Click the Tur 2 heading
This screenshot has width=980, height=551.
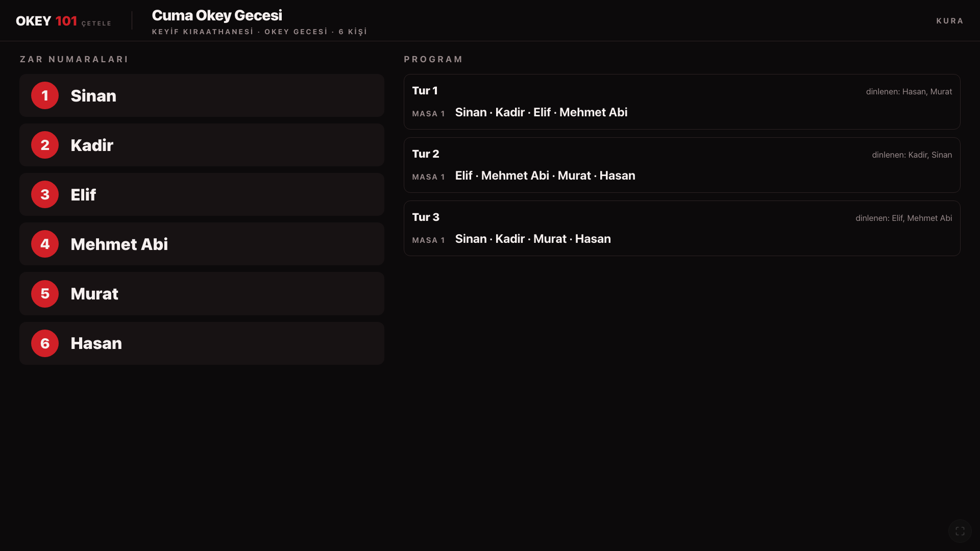tap(426, 154)
